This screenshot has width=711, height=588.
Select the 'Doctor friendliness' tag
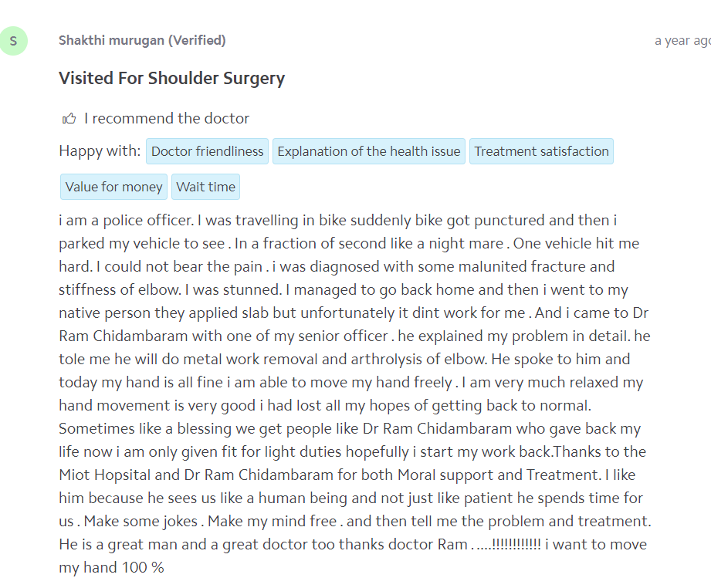[x=207, y=151]
